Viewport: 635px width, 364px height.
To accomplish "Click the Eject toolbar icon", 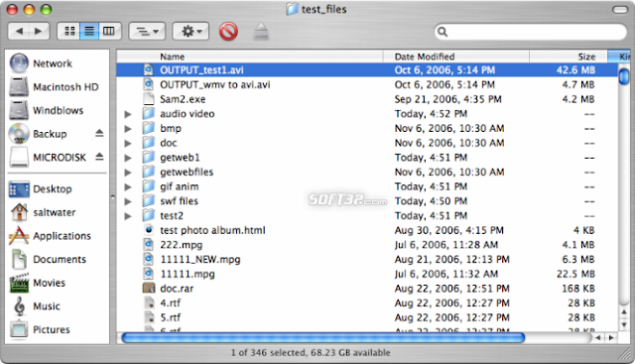I will (x=261, y=31).
